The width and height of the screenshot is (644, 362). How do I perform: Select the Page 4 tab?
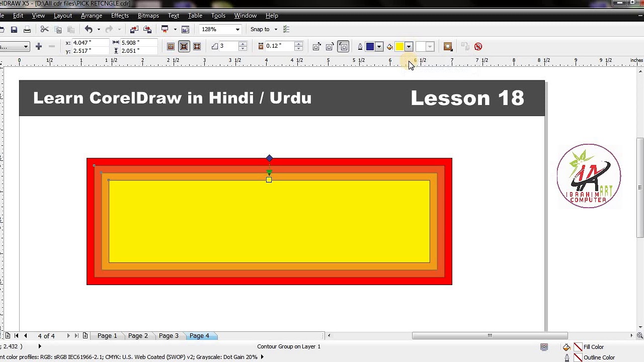pyautogui.click(x=199, y=335)
